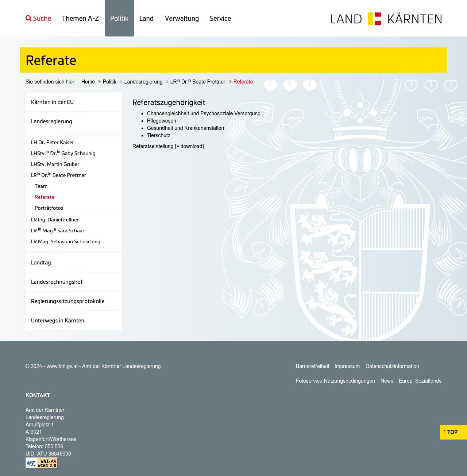Click Politik in the breadcrumb
Screen dimensions: 467x476
pos(109,82)
